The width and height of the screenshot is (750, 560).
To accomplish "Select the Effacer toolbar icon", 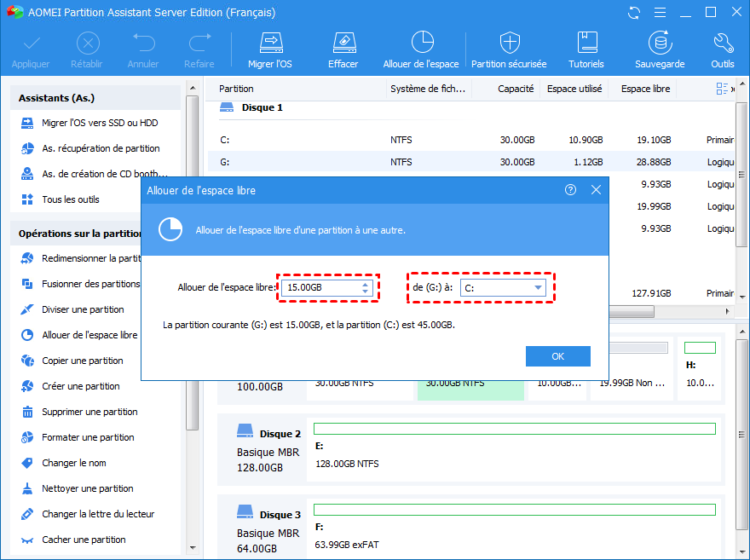I will [x=343, y=49].
